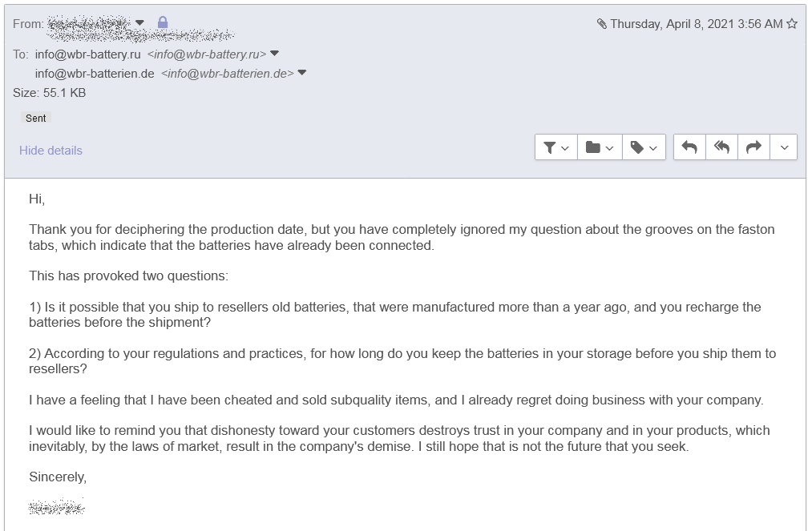The height and width of the screenshot is (531, 812).
Task: Click the lock encryption icon
Action: tap(163, 22)
